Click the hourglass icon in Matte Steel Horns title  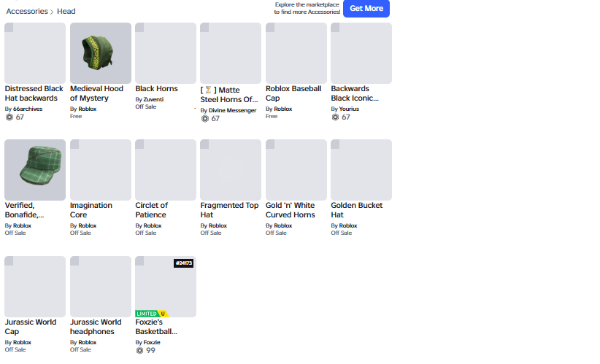pos(209,90)
